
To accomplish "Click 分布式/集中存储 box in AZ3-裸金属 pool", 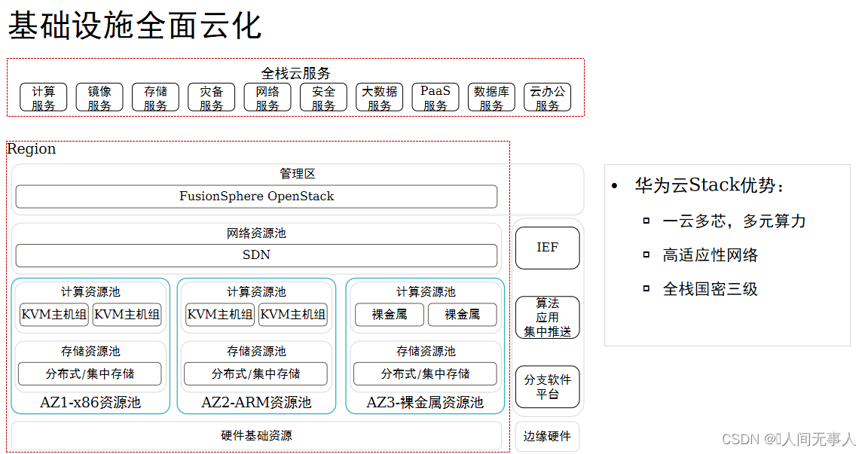I will [x=425, y=374].
